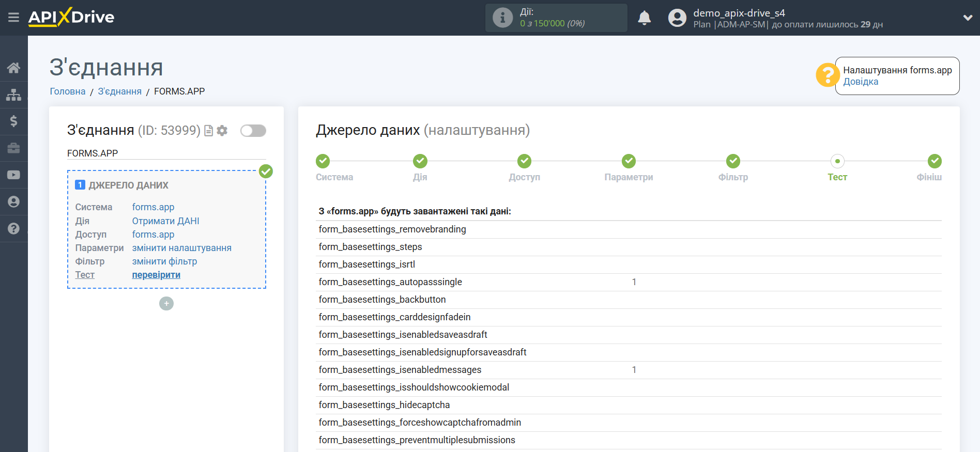Click Отримати ДАНІ action link
The width and height of the screenshot is (980, 452).
tap(165, 221)
